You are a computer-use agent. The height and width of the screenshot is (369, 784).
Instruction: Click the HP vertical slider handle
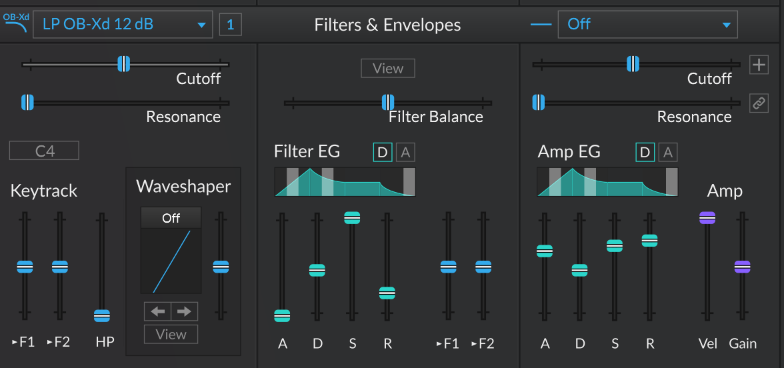(x=102, y=316)
